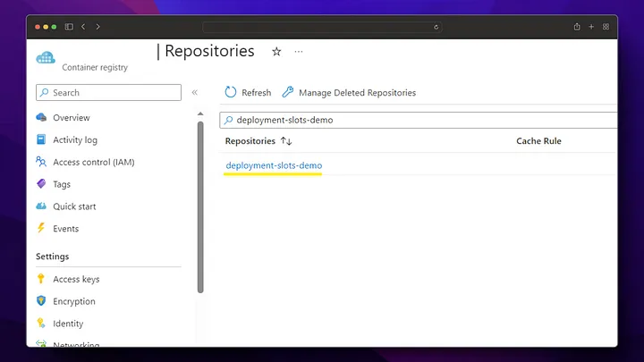
Task: Click the Repositories column header
Action: pyautogui.click(x=250, y=141)
